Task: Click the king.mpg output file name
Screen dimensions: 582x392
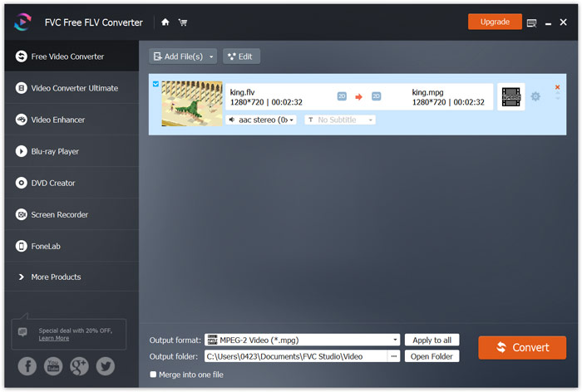Action: click(427, 92)
